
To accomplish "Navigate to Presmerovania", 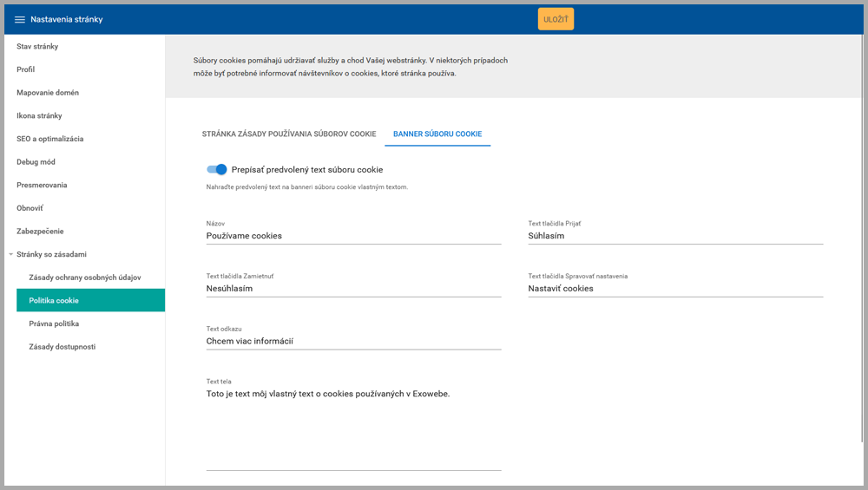I will [x=42, y=185].
